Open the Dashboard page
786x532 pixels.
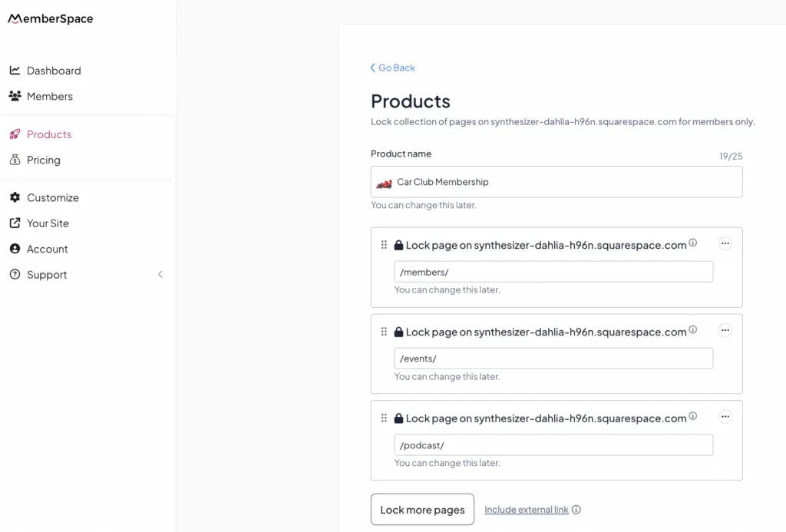[x=53, y=71]
